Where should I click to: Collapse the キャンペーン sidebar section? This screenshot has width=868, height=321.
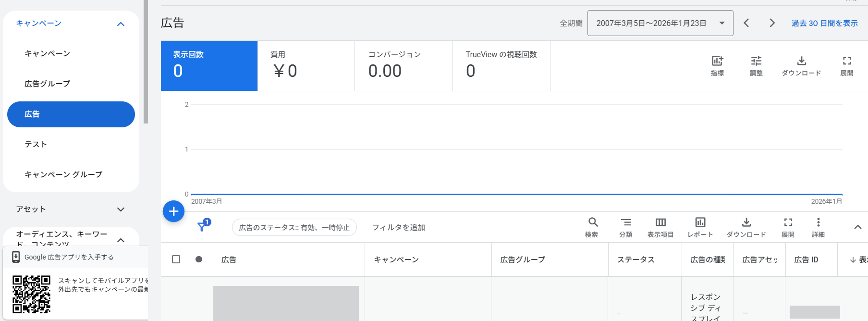121,24
